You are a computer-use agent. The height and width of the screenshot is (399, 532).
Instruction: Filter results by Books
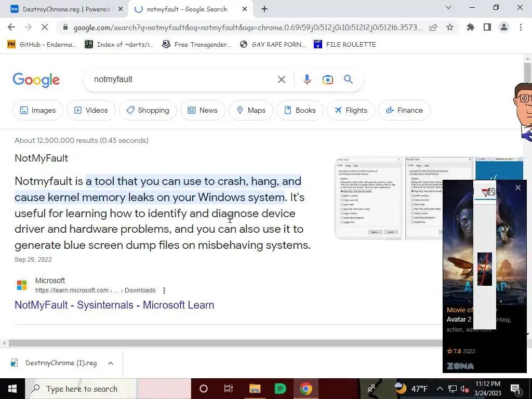(300, 110)
